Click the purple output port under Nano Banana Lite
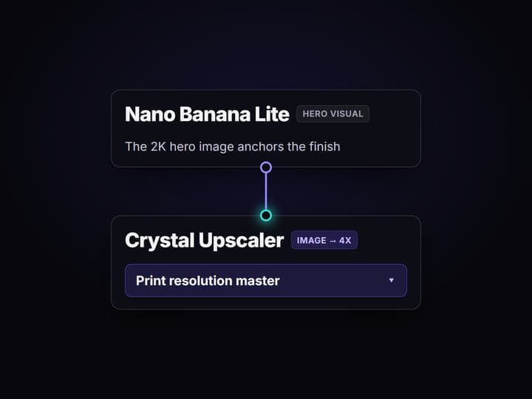This screenshot has height=399, width=532. coord(266,167)
